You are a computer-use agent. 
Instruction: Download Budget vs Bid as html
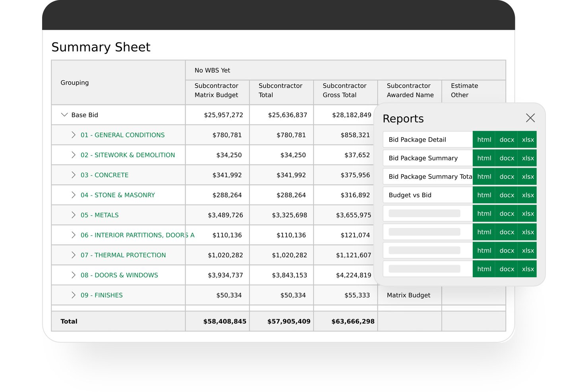pyautogui.click(x=484, y=195)
